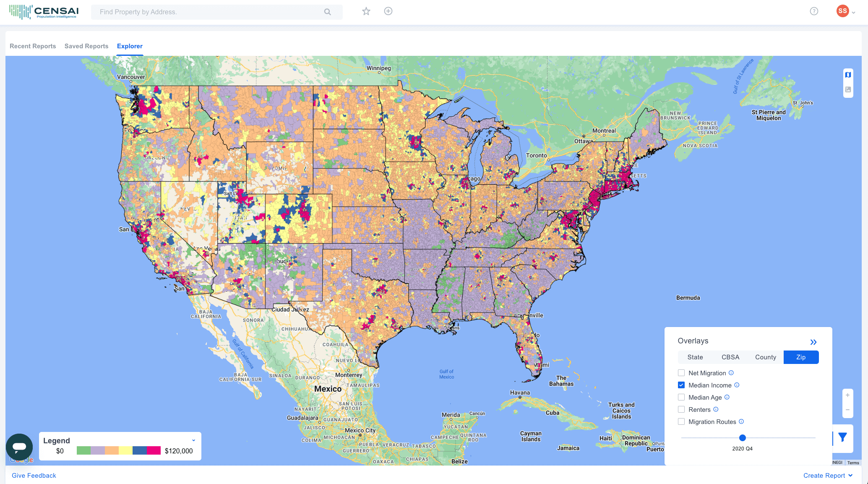This screenshot has width=868, height=484.
Task: Click the Median Income info icon
Action: pos(737,385)
